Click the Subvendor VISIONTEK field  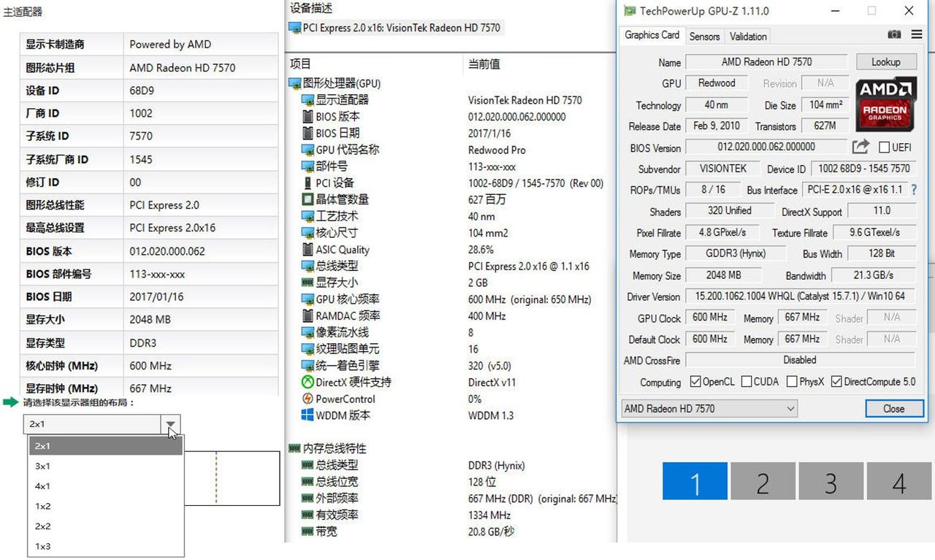(x=723, y=169)
